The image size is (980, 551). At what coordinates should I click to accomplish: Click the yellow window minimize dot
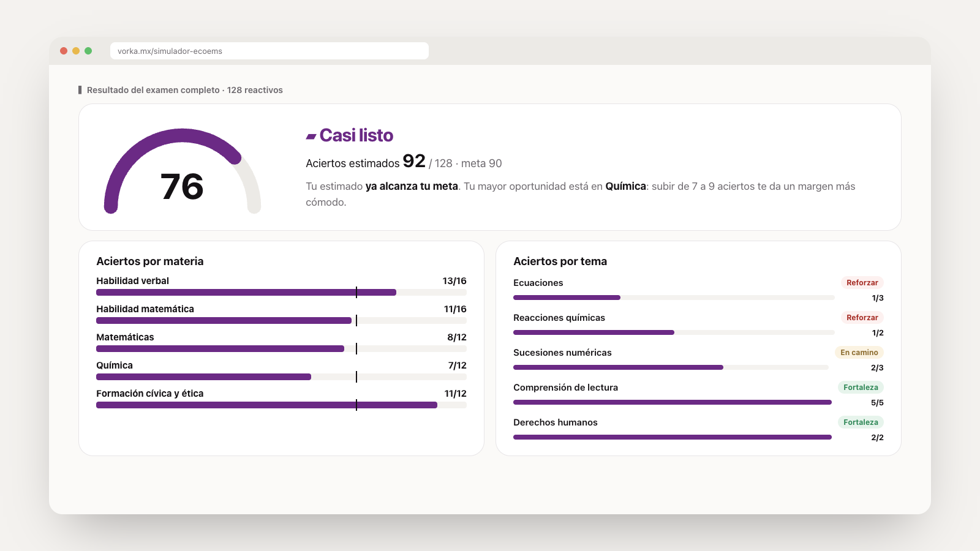tap(76, 51)
